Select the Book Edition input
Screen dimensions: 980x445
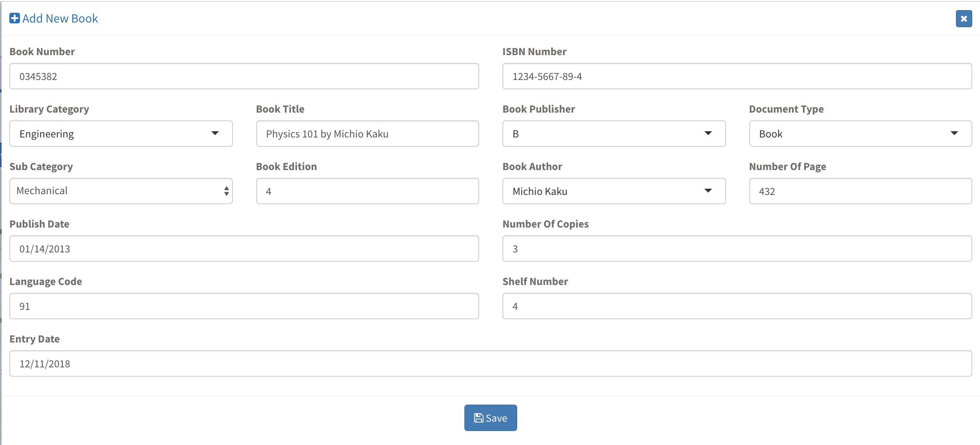[x=367, y=191]
